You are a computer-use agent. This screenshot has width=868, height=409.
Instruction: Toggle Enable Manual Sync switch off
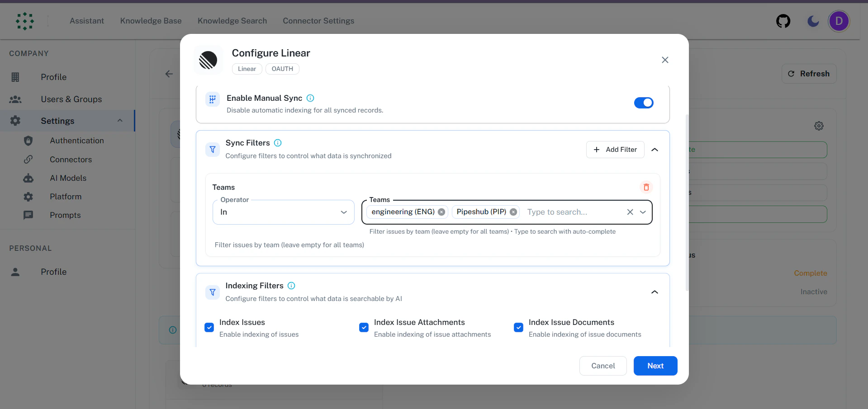tap(644, 103)
